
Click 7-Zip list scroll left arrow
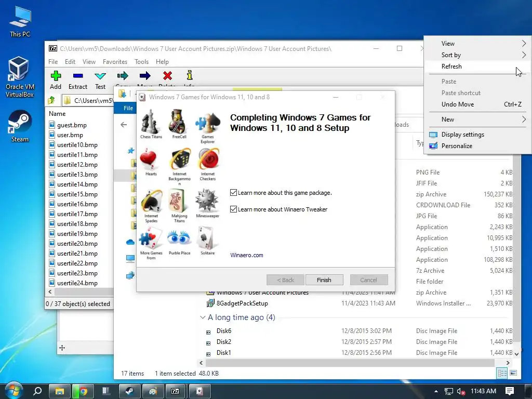tap(50, 291)
